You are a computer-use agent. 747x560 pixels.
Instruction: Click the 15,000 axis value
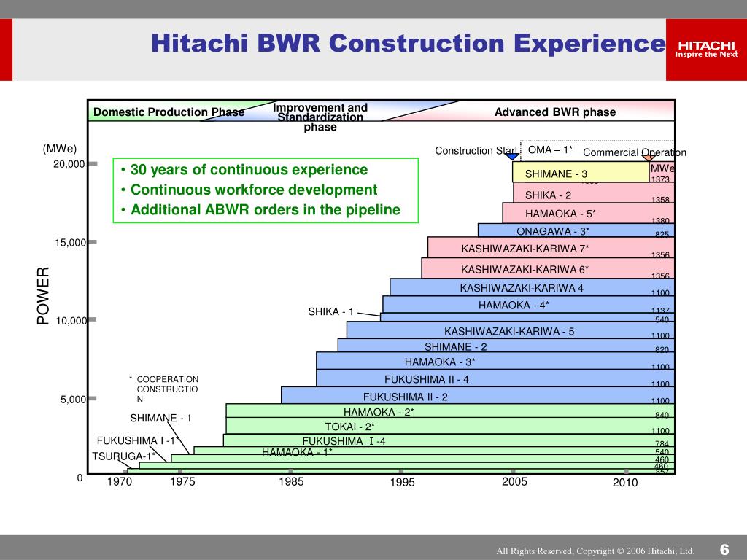point(71,242)
